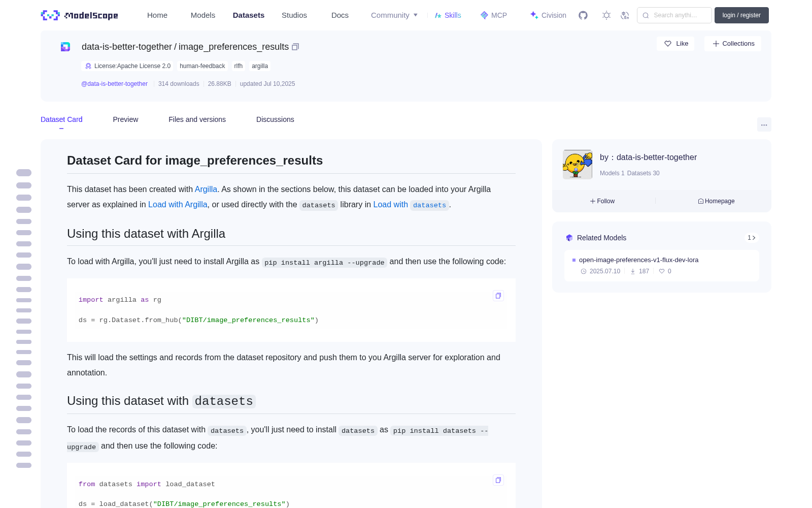
Task: Open the three-dots more options button
Action: coord(764,124)
